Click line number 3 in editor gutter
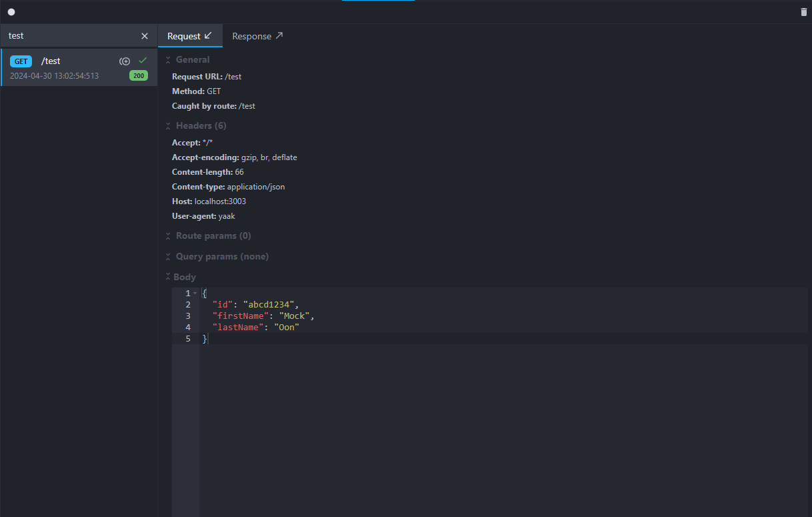Image resolution: width=812 pixels, height=517 pixels. pyautogui.click(x=187, y=316)
